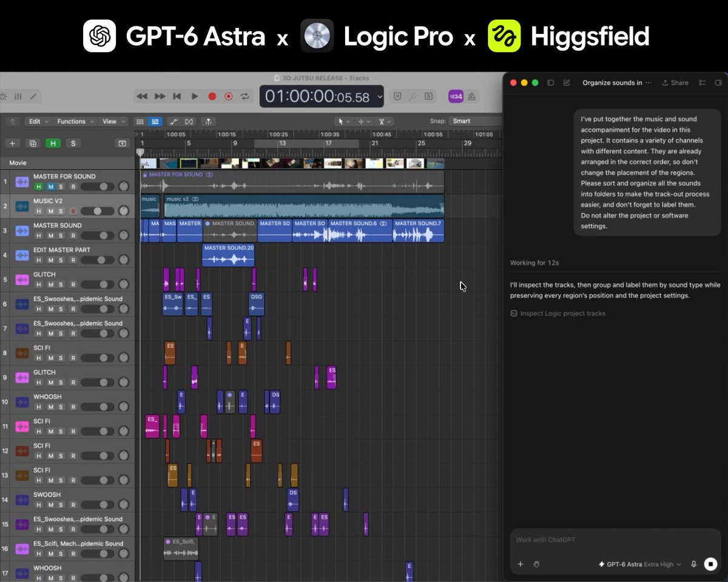Click the Global Tracks button above the track list
728x582 pixels.
[x=123, y=144]
